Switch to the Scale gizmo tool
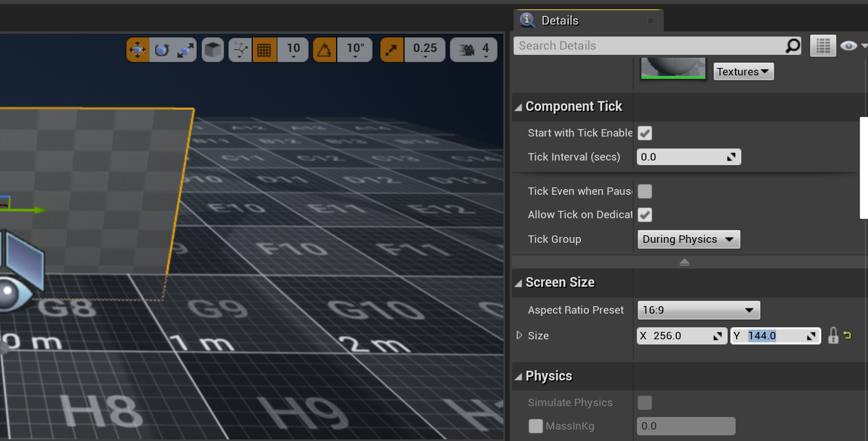Image resolution: width=868 pixels, height=441 pixels. click(185, 50)
